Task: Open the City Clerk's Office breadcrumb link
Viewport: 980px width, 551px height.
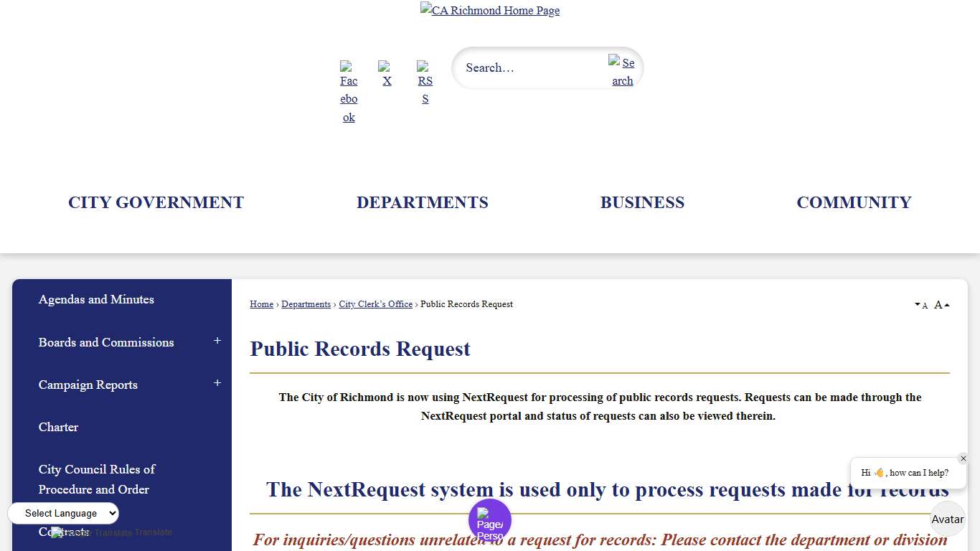Action: (375, 303)
